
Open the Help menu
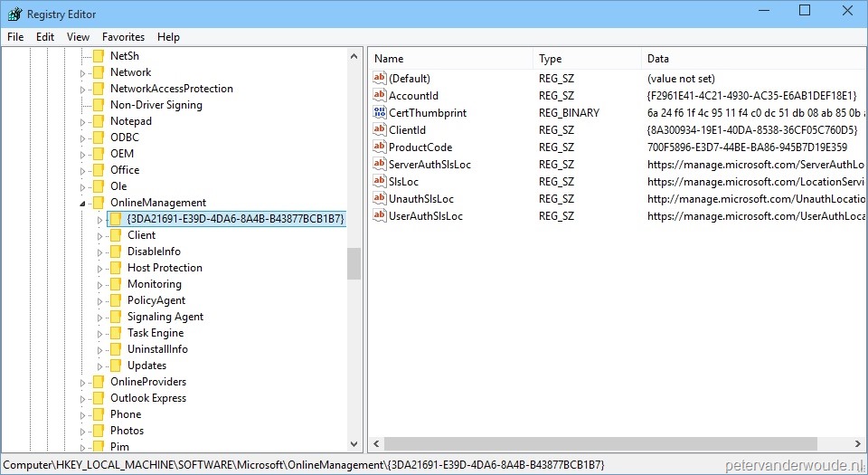click(168, 36)
